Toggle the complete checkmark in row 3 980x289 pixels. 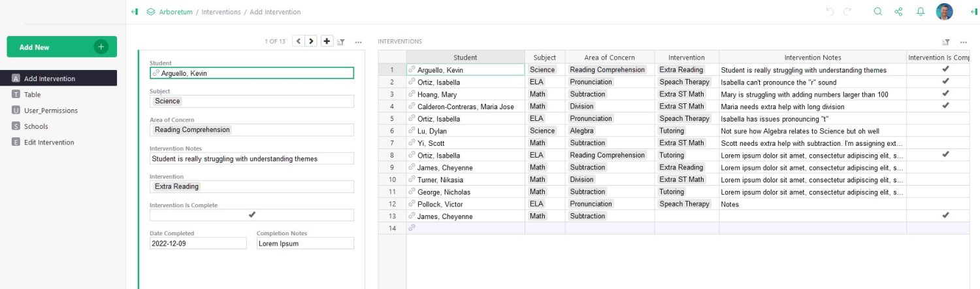coord(945,93)
